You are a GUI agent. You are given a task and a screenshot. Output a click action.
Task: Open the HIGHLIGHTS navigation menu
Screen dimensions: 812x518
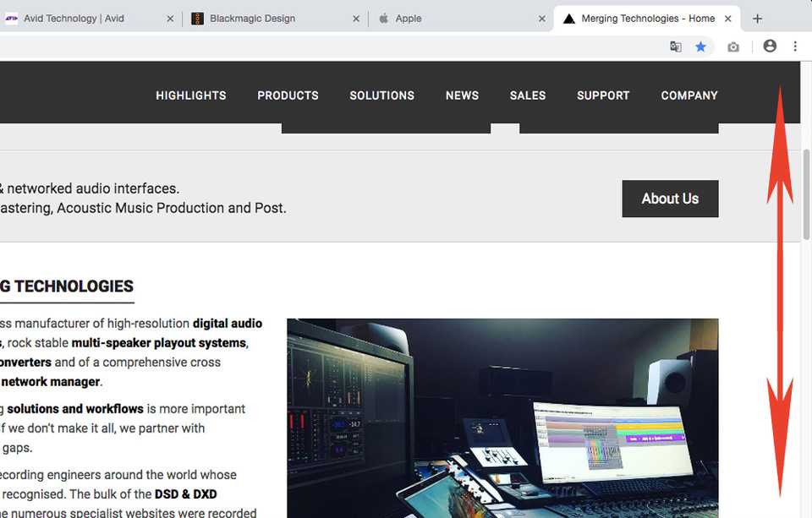pos(191,95)
